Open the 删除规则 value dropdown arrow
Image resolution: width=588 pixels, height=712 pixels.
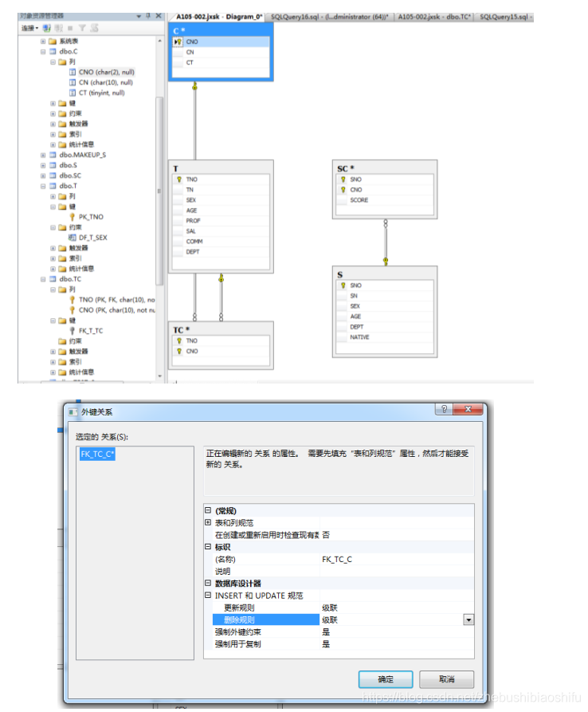pyautogui.click(x=468, y=620)
